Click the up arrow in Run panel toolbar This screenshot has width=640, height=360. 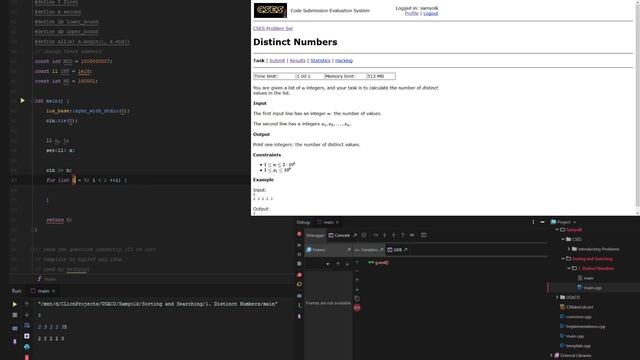coord(27,303)
